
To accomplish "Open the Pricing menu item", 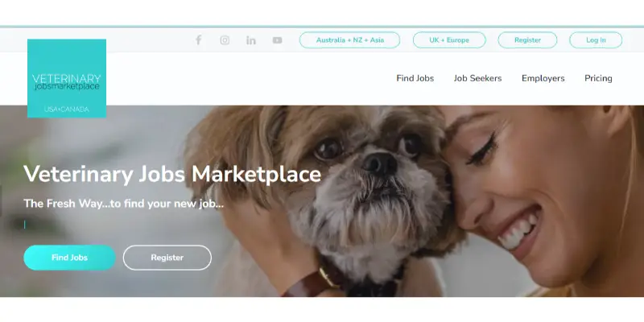I will tap(598, 78).
